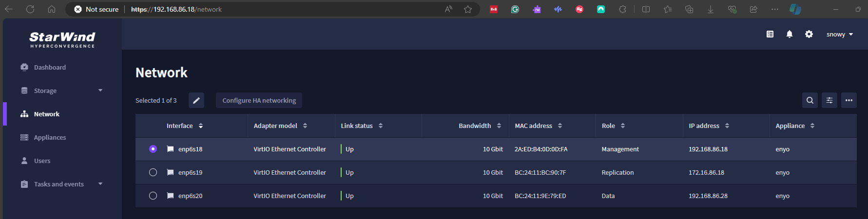Open the task list icon in header

770,34
